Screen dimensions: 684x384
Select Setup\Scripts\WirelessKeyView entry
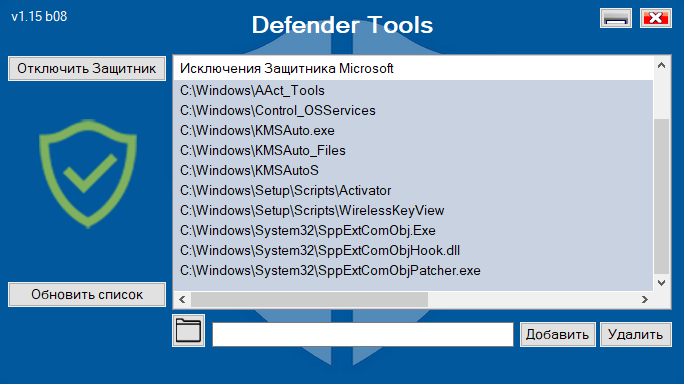pyautogui.click(x=413, y=211)
